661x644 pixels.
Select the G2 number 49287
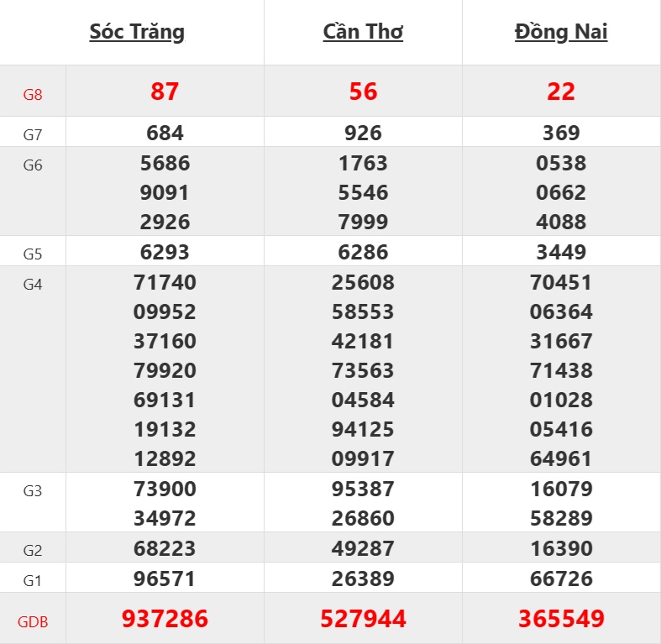click(363, 548)
